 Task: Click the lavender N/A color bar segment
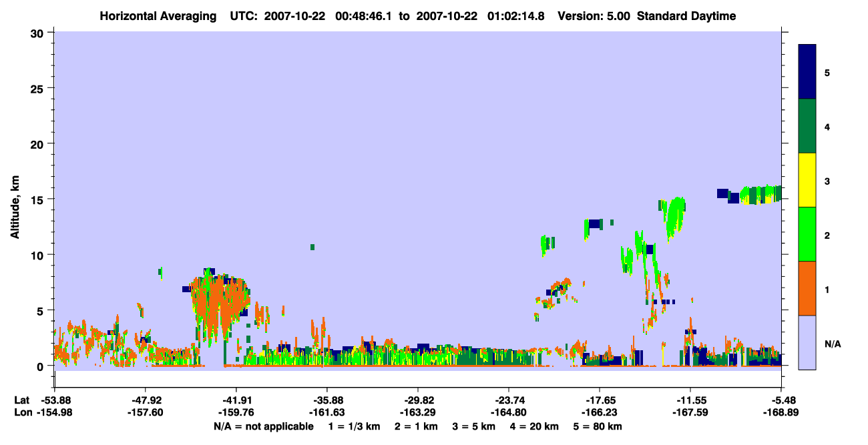807,342
